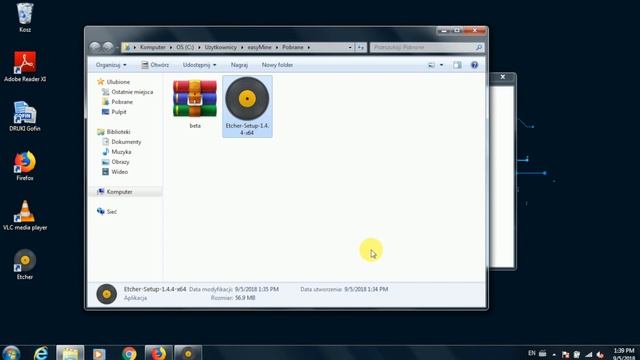The width and height of the screenshot is (640, 360).
Task: Click OS (C:) breadcrumb segment
Action: coord(185,47)
